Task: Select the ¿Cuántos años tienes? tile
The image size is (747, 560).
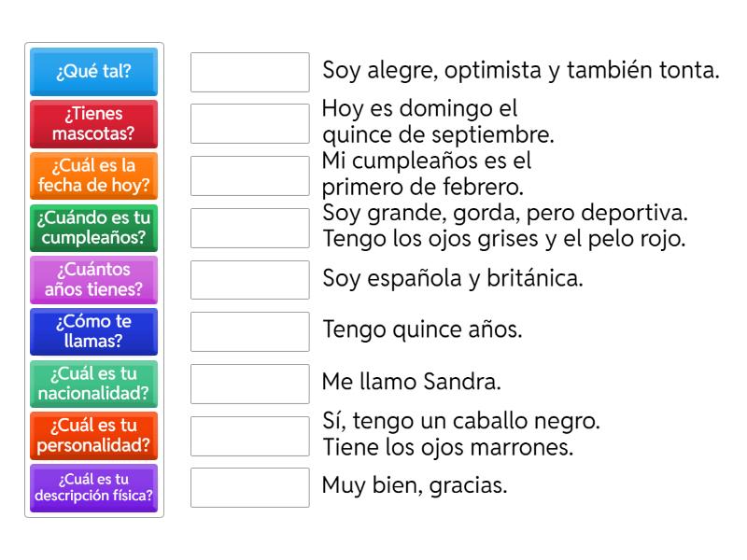Action: [x=93, y=280]
